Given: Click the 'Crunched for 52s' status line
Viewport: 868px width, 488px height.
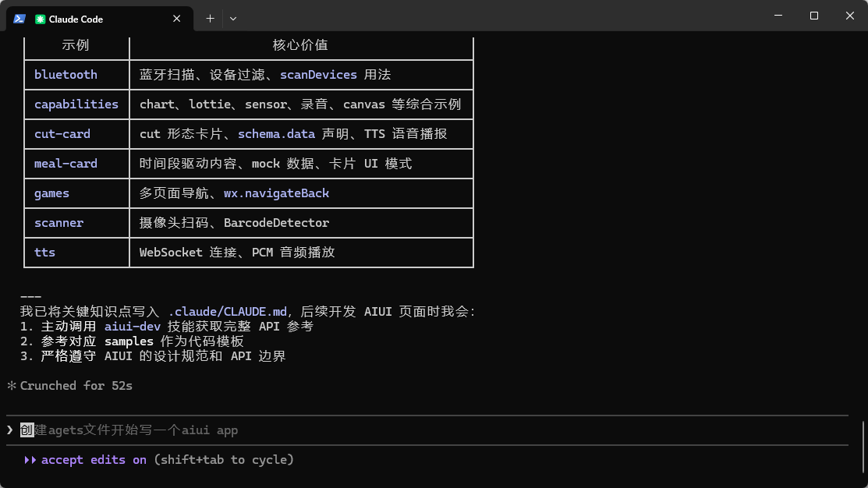Looking at the screenshot, I should (x=76, y=386).
